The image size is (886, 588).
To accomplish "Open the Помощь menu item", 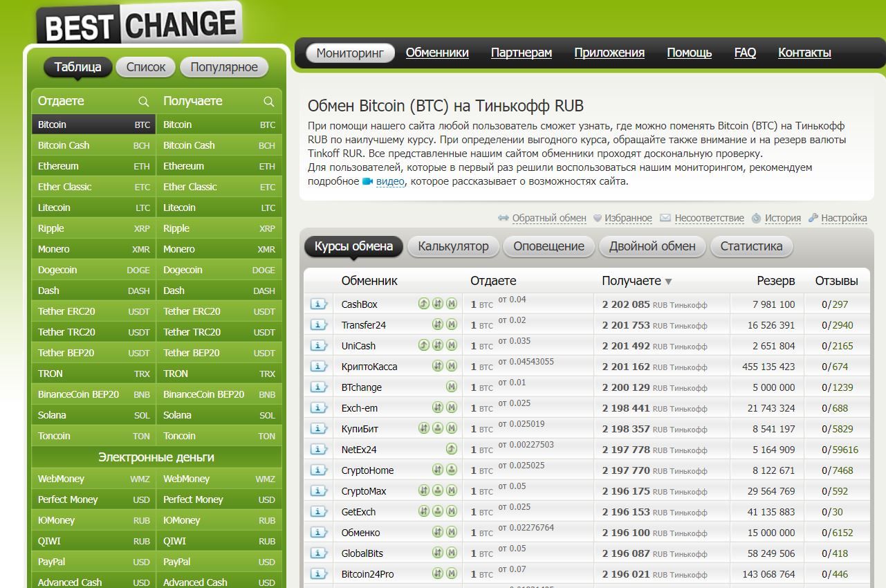I will coord(690,53).
